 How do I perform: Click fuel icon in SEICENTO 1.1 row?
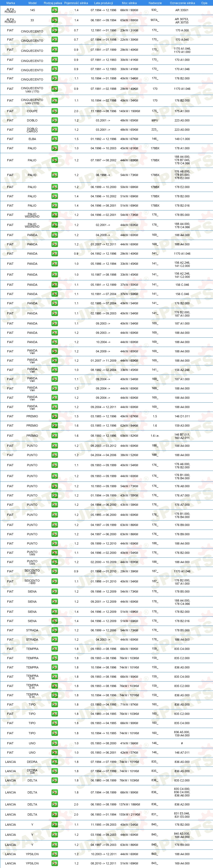pos(54,582)
